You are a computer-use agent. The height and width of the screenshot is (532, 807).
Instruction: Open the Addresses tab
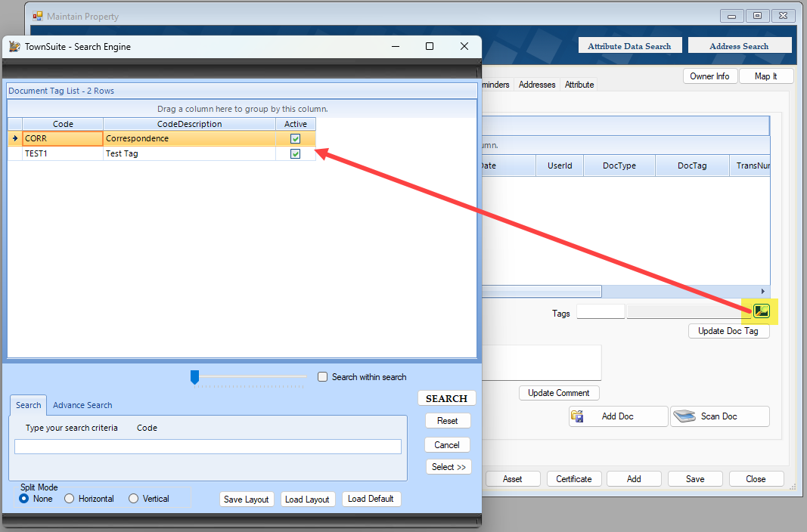(x=537, y=84)
